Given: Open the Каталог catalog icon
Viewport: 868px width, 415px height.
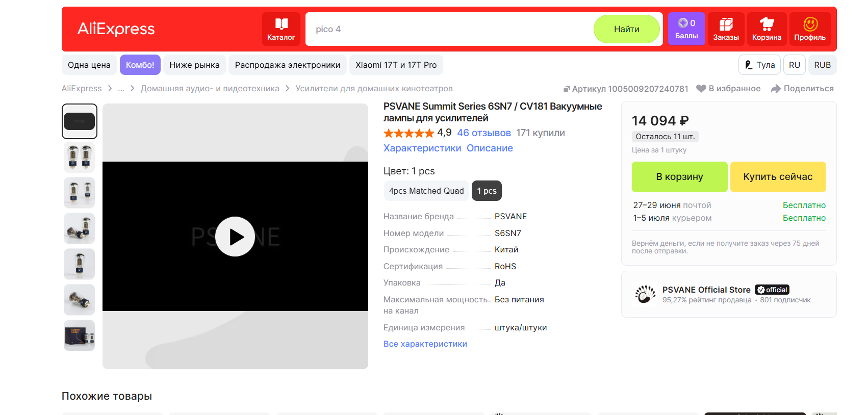Looking at the screenshot, I should (x=281, y=29).
